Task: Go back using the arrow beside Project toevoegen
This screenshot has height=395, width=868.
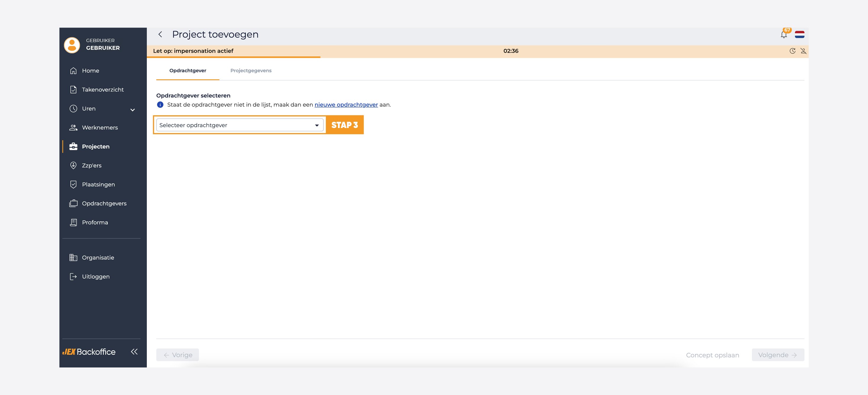Action: click(160, 34)
